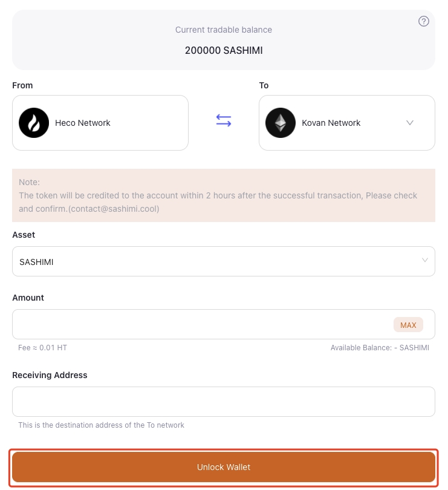Image resolution: width=448 pixels, height=490 pixels.
Task: Expand the To network chevron arrow
Action: tap(410, 123)
